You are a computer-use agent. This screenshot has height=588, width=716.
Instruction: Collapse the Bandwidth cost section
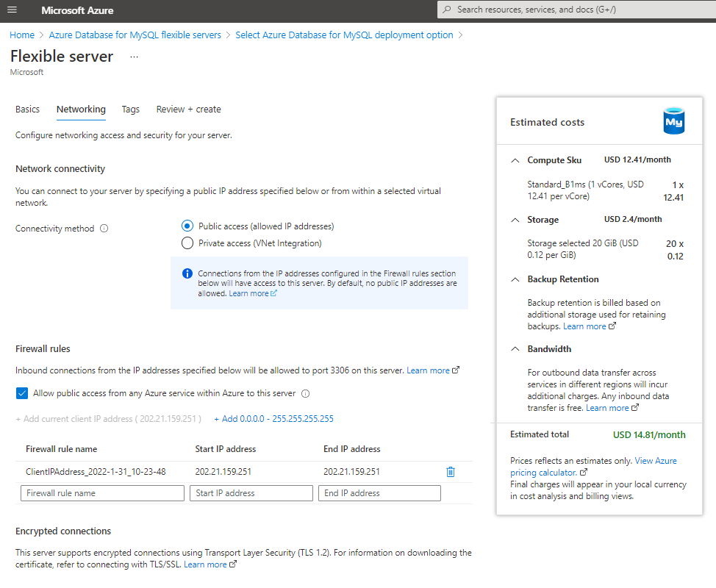(x=514, y=348)
